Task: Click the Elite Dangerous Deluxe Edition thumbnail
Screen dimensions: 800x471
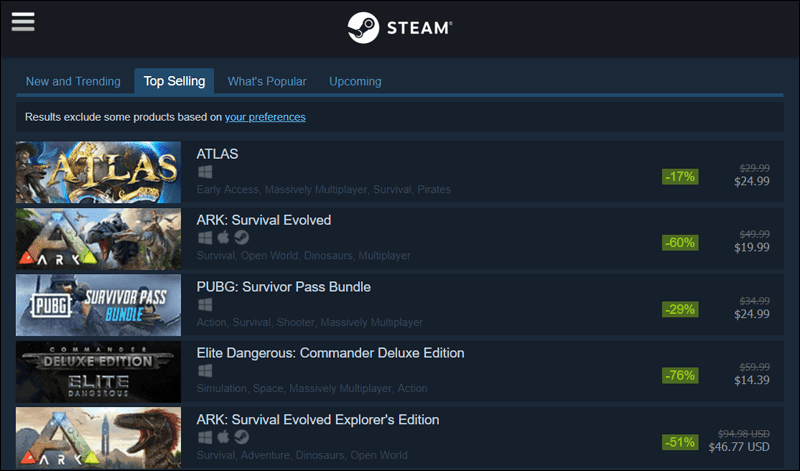Action: 98,371
